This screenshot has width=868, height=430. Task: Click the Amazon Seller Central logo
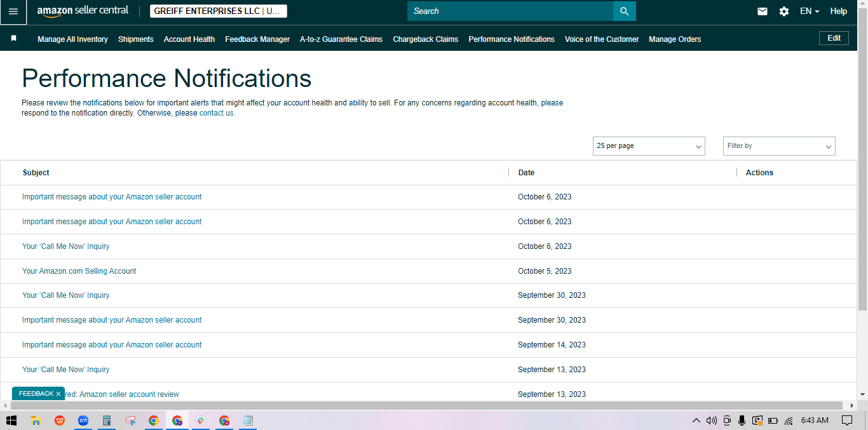83,11
